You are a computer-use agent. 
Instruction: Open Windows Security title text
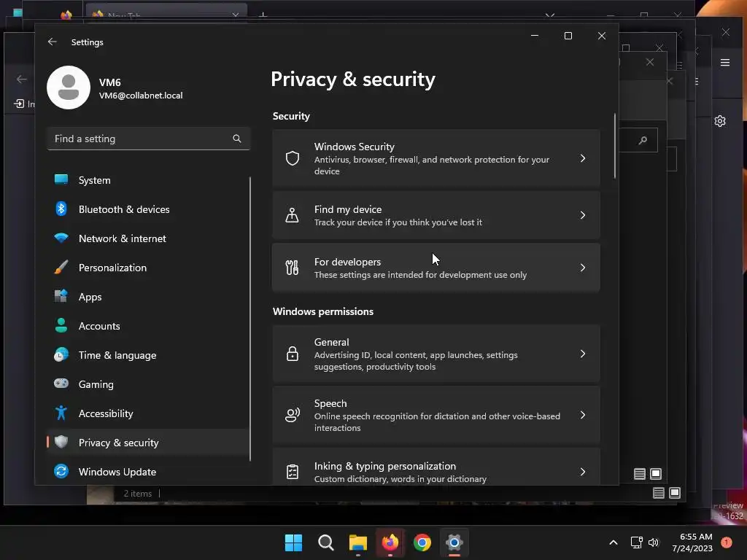tap(354, 147)
